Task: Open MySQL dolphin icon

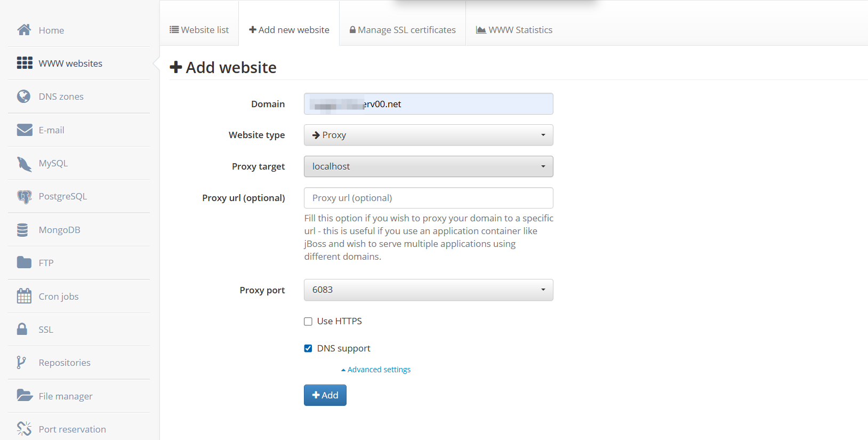Action: coord(25,164)
